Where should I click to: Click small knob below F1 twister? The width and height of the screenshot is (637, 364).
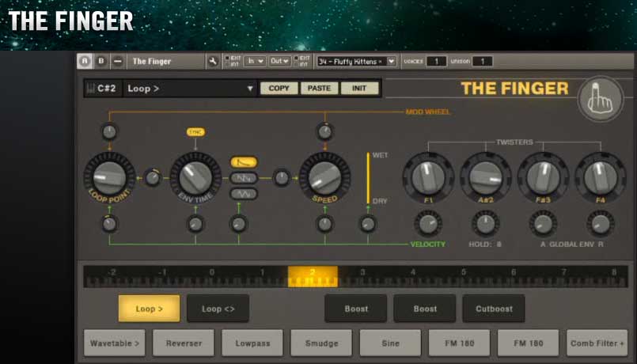pos(428,224)
